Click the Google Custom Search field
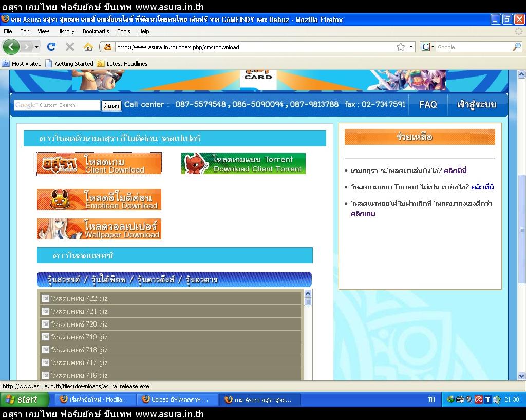526x420 pixels. (57, 105)
